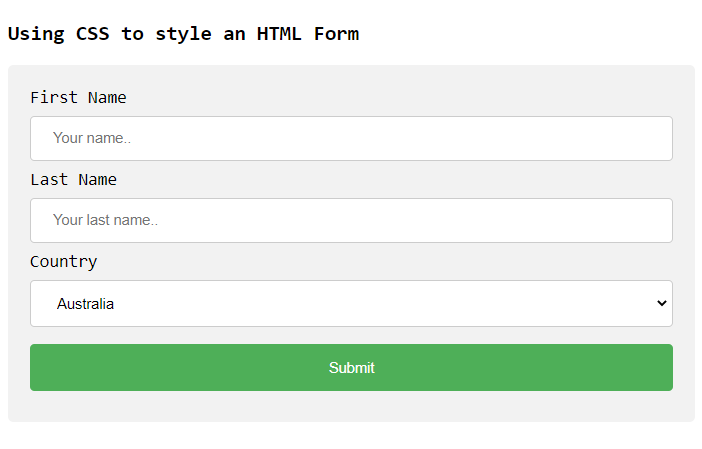Click the word "CSS" in the heading

93,33
